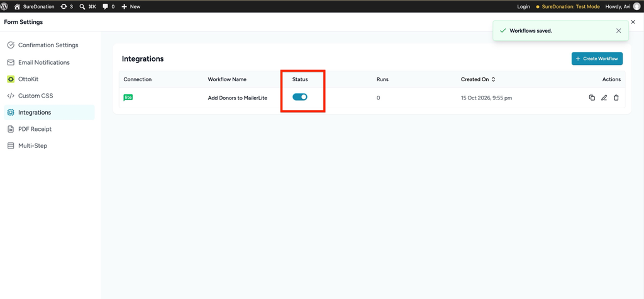The image size is (644, 299).
Task: Click the Runs value 0
Action: [x=378, y=98]
